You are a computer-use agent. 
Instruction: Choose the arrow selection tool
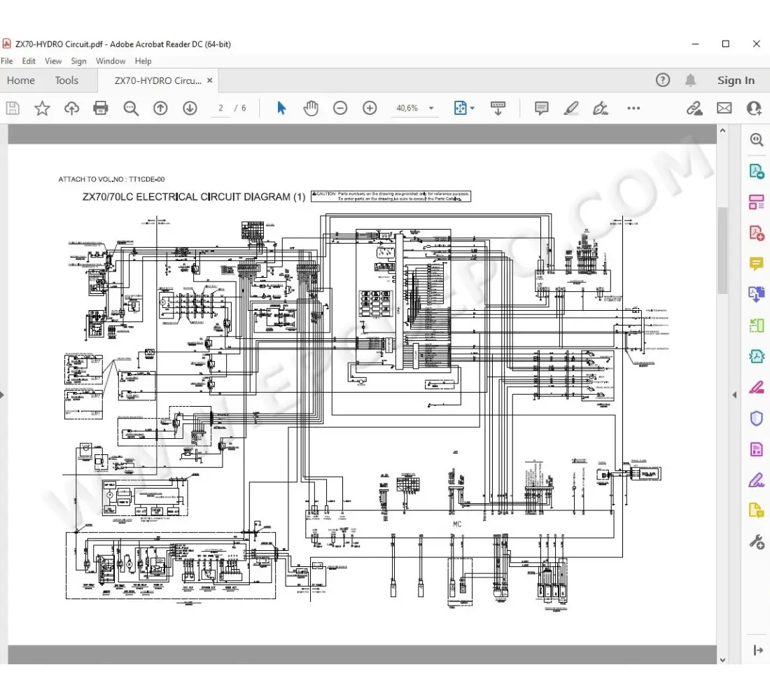point(281,108)
